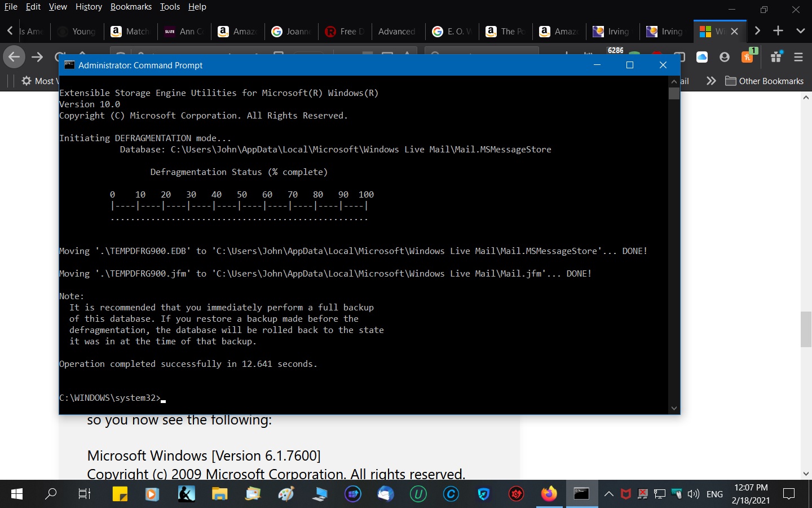Image resolution: width=812 pixels, height=508 pixels.
Task: Close the active Microsoft tab
Action: pos(734,32)
